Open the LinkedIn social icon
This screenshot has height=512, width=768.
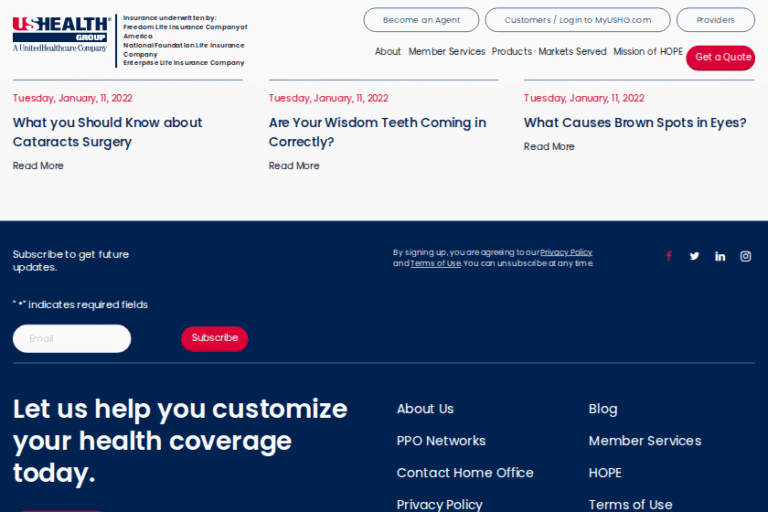point(720,256)
